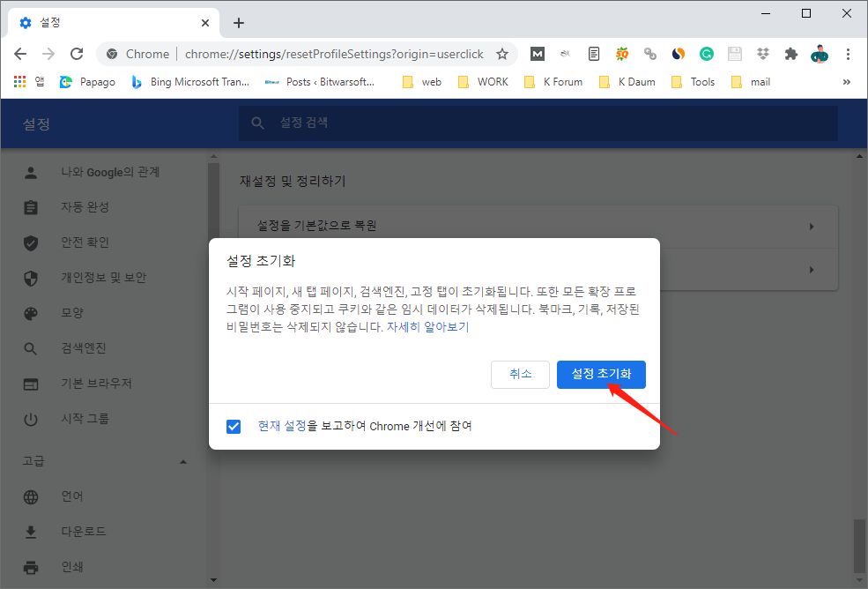
Task: Click the orange-blue swirl extension icon
Action: 679,54
